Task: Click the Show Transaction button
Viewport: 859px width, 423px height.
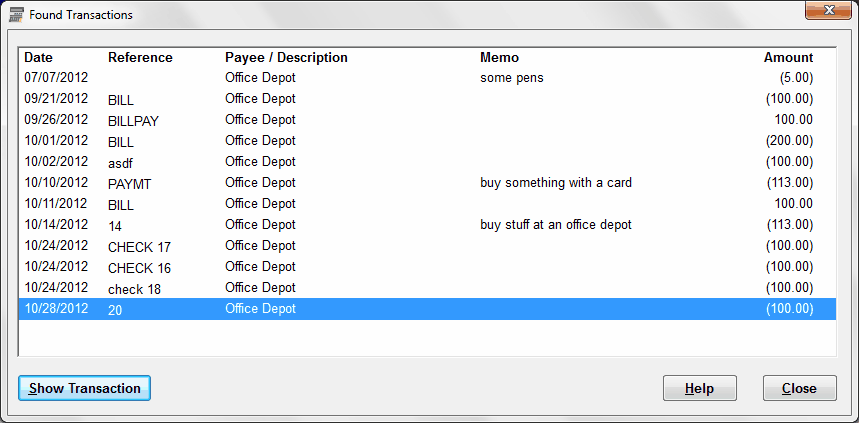Action: [84, 388]
